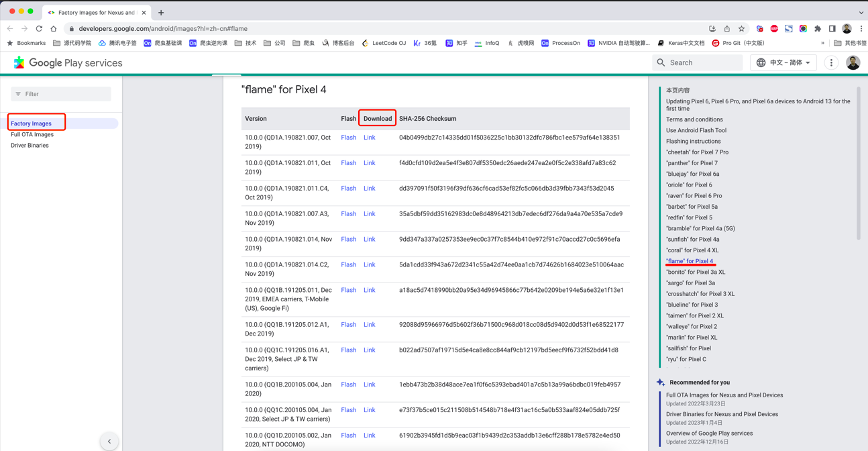The image size is (868, 451).
Task: Open the 其他书签 bookmark folder
Action: tap(850, 43)
